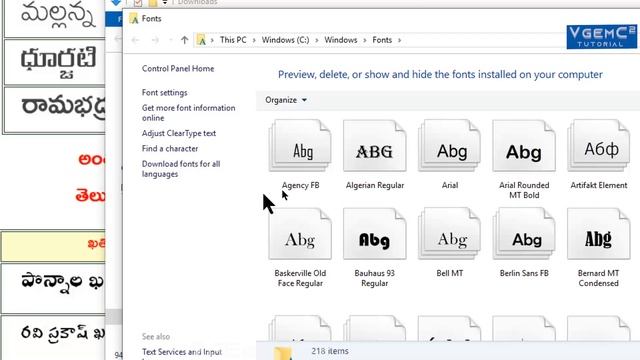Click Download fonts for all languages
640x360 pixels.
(181, 169)
